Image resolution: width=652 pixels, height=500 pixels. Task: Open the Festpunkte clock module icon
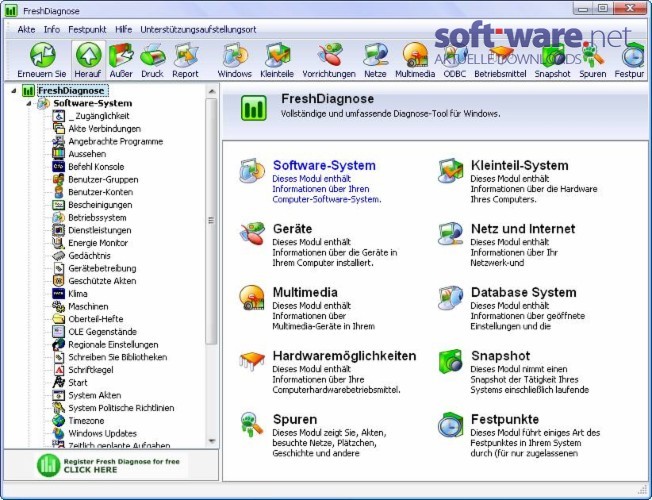(450, 424)
